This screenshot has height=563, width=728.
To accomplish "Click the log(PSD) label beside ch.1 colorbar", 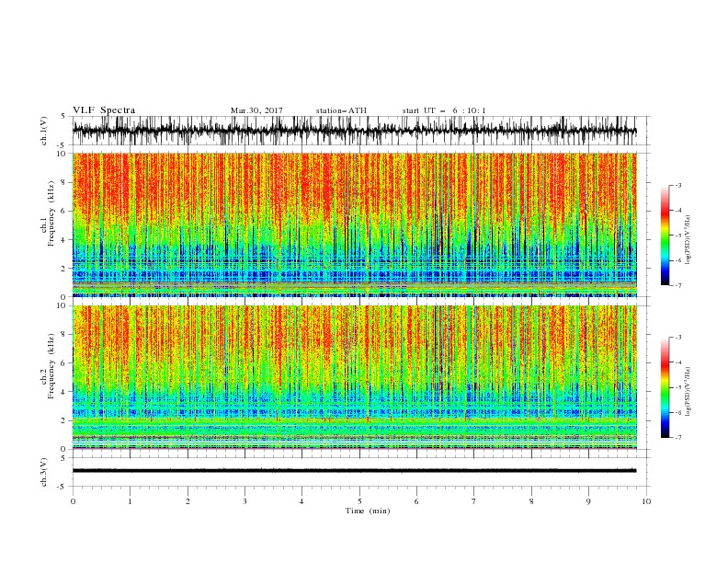I will pos(688,240).
